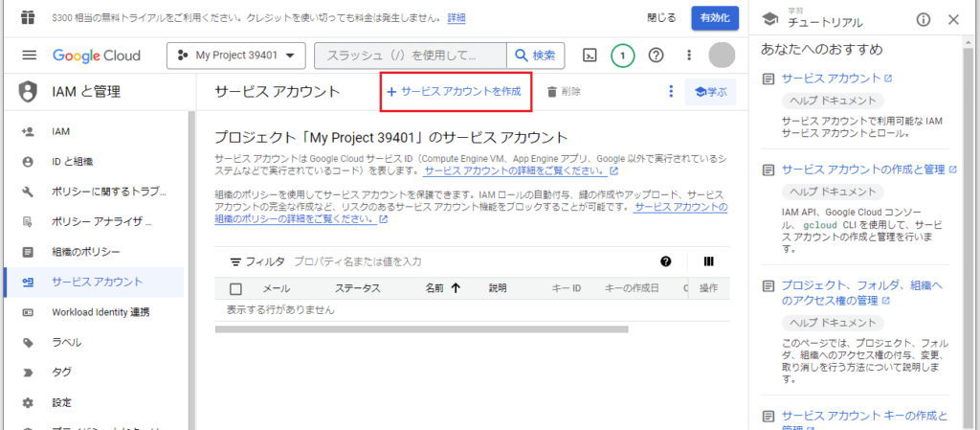
Task: Click the gift icon in trial banner
Action: tap(28, 17)
